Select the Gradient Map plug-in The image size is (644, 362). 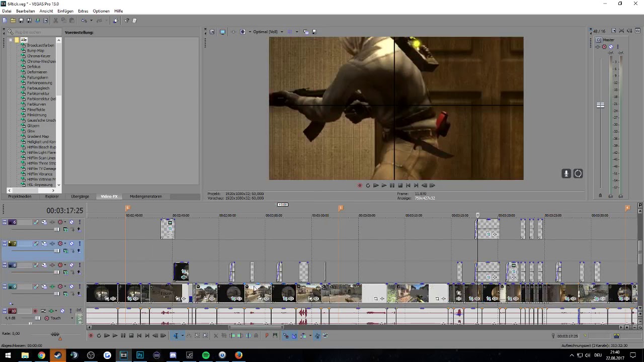[x=38, y=136]
